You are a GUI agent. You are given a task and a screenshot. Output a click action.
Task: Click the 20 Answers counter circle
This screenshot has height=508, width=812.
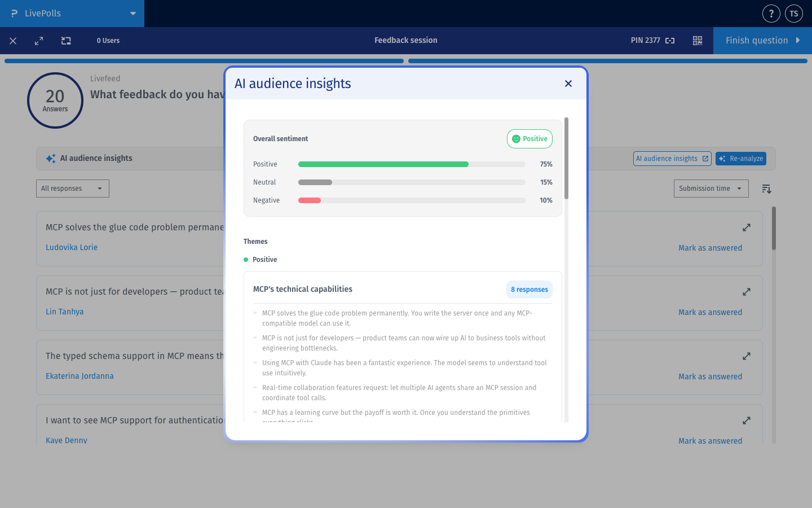[x=55, y=100]
